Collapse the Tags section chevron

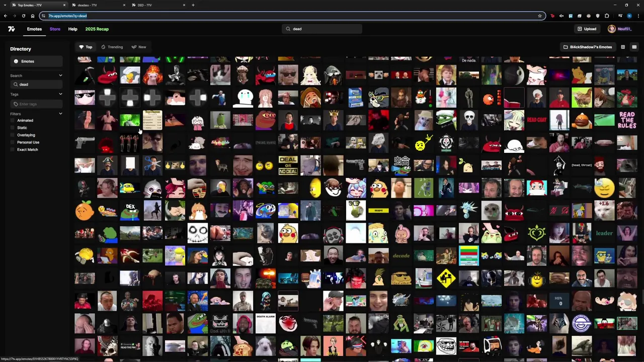[60, 94]
